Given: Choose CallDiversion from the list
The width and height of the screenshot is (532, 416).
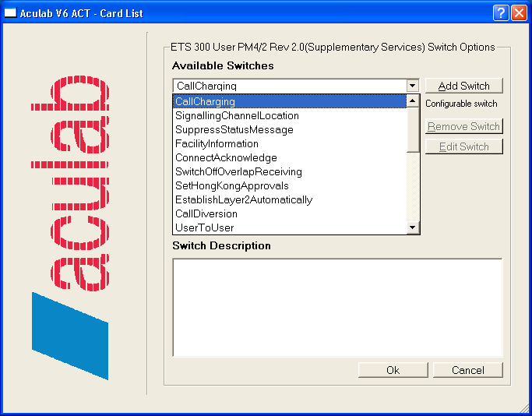Looking at the screenshot, I should tap(290, 213).
